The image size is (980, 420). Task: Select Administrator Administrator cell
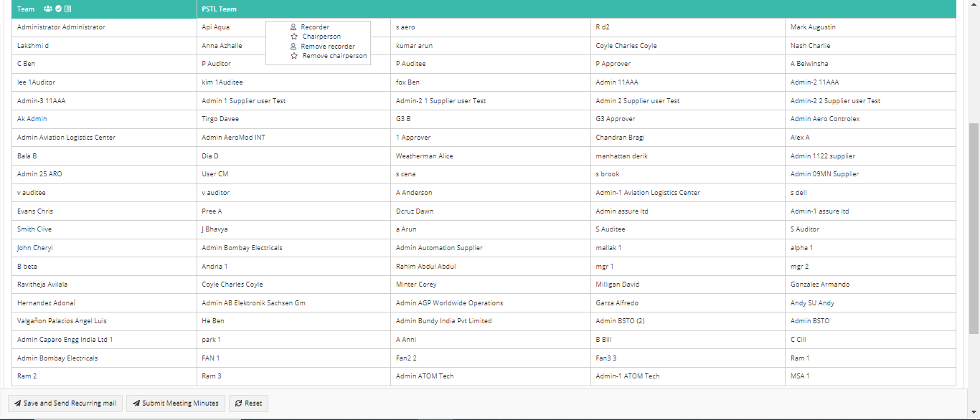coord(105,27)
